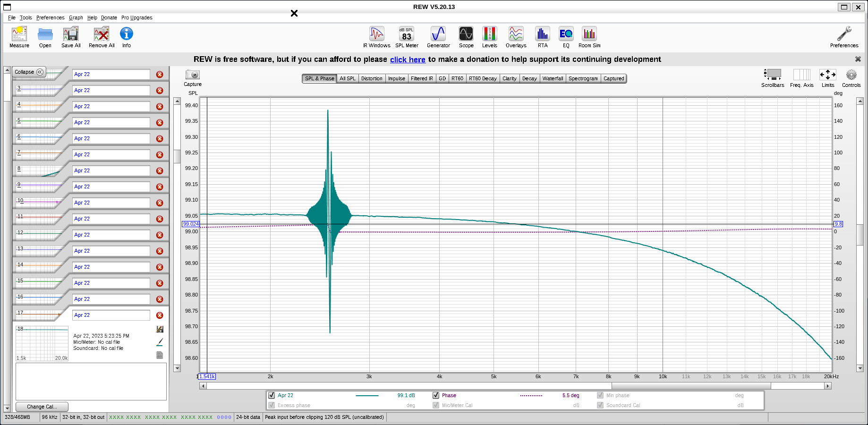Click measurement 18 trace colour pencil icon

160,342
